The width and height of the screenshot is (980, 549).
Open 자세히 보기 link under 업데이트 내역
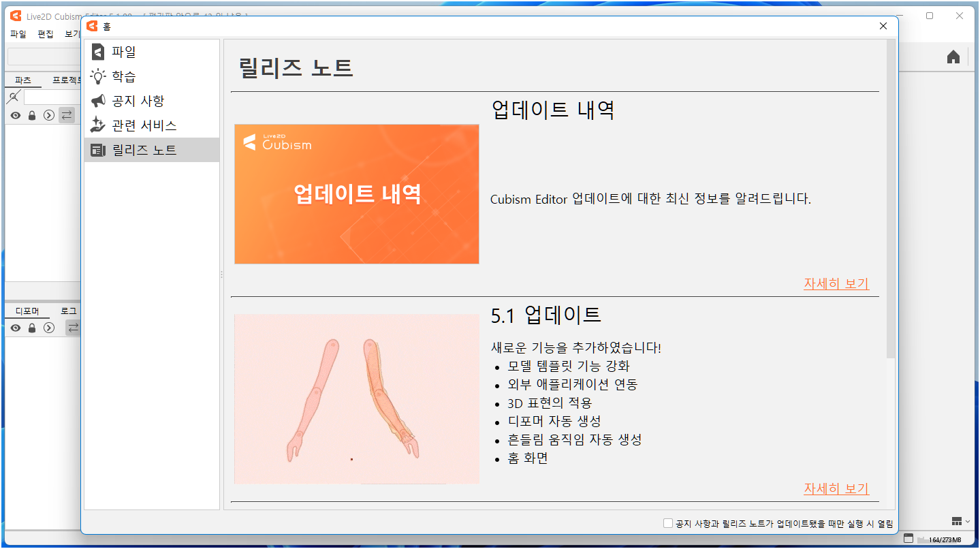coord(836,283)
